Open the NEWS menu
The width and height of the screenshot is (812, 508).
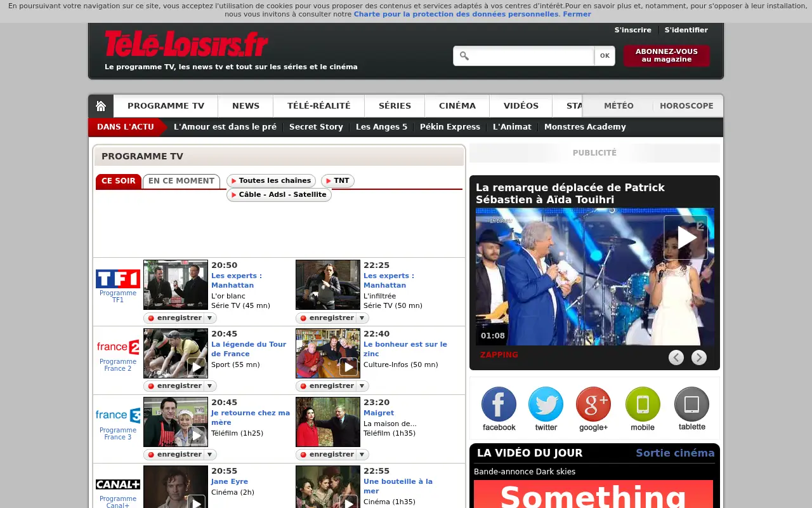tap(246, 106)
